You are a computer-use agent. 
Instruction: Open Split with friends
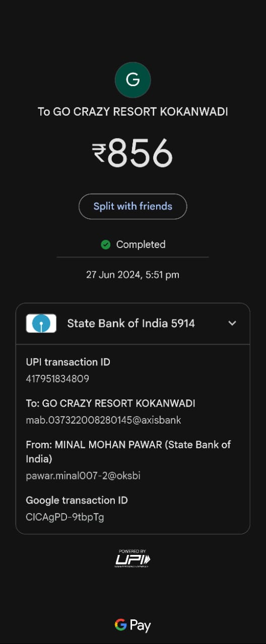click(133, 206)
